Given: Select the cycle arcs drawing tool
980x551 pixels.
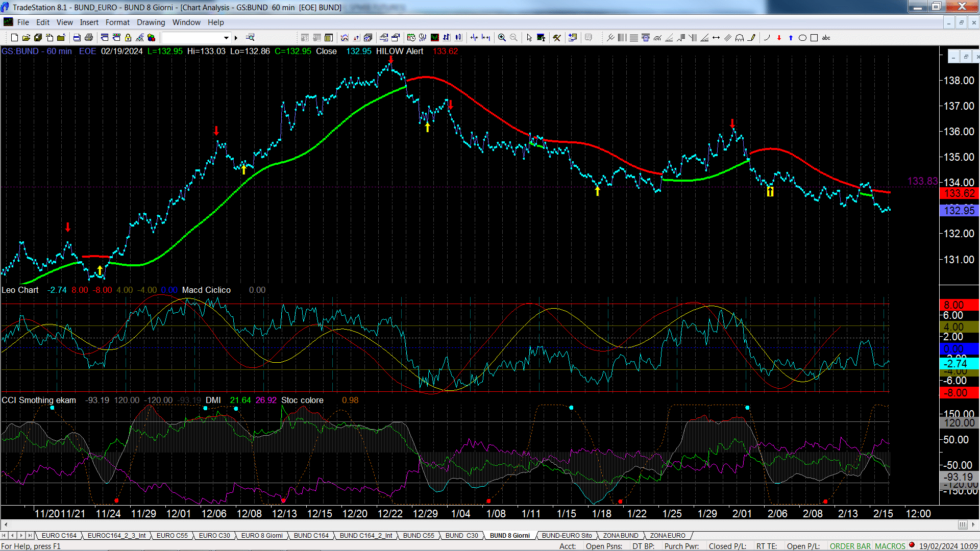Looking at the screenshot, I should (x=740, y=38).
